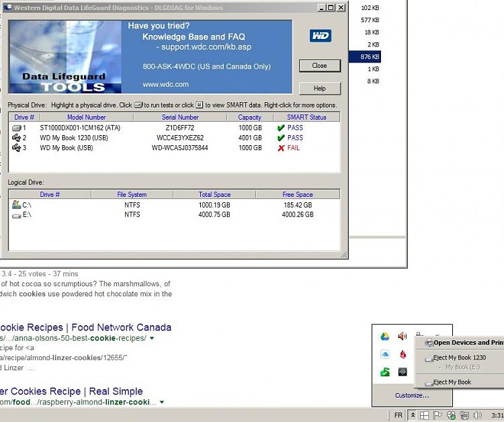Click the Data Lifeguard Tools banner image
The height and width of the screenshot is (422, 504).
pyautogui.click(x=65, y=57)
